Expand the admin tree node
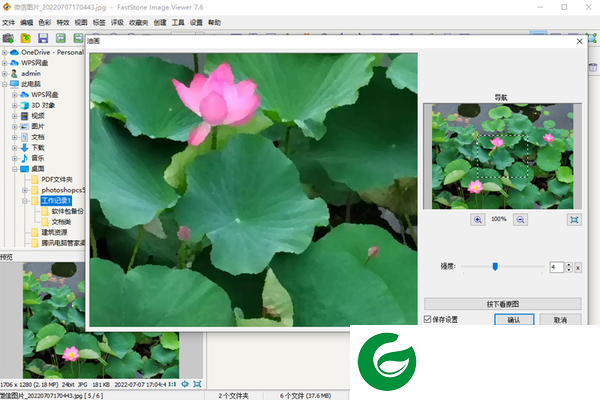Viewport: 600px width, 400px height. [x=5, y=73]
